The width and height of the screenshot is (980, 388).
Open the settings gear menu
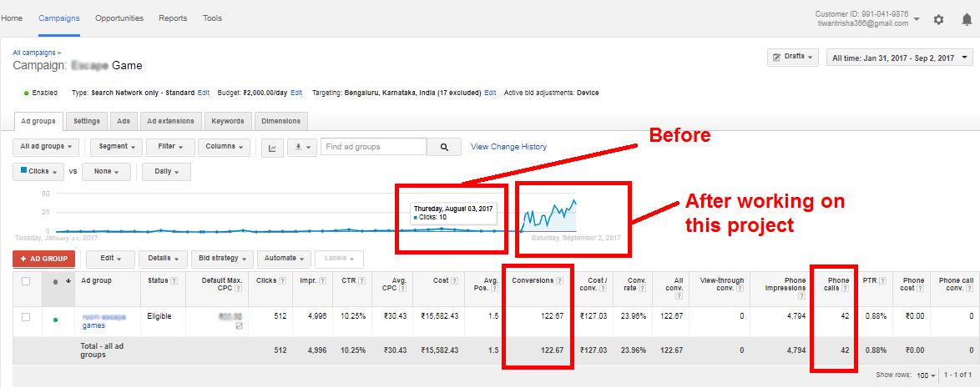pos(938,19)
